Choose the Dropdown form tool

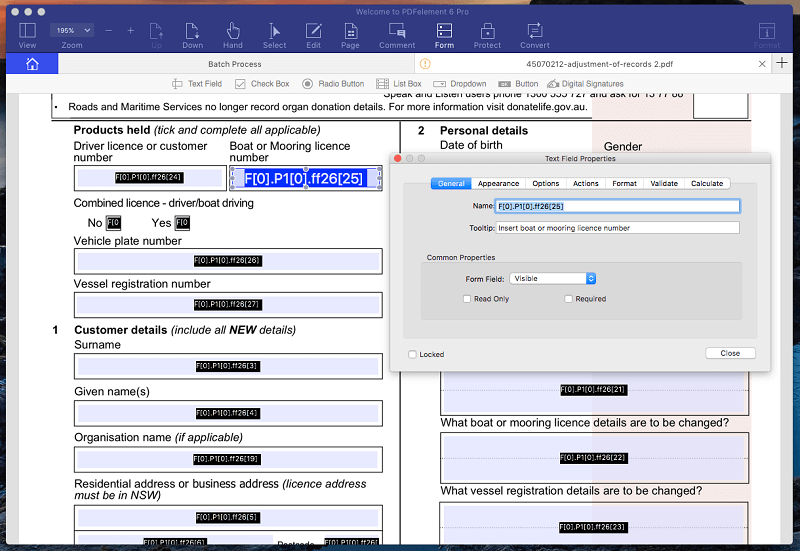[x=460, y=84]
